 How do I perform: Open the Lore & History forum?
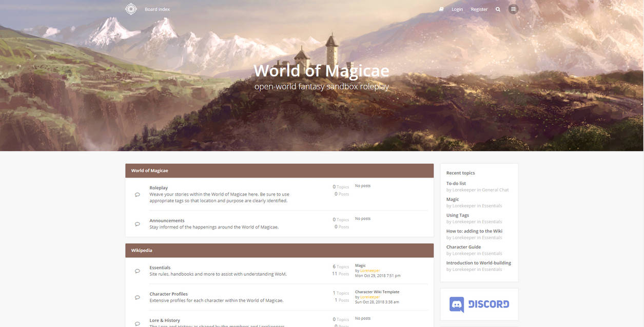(165, 320)
